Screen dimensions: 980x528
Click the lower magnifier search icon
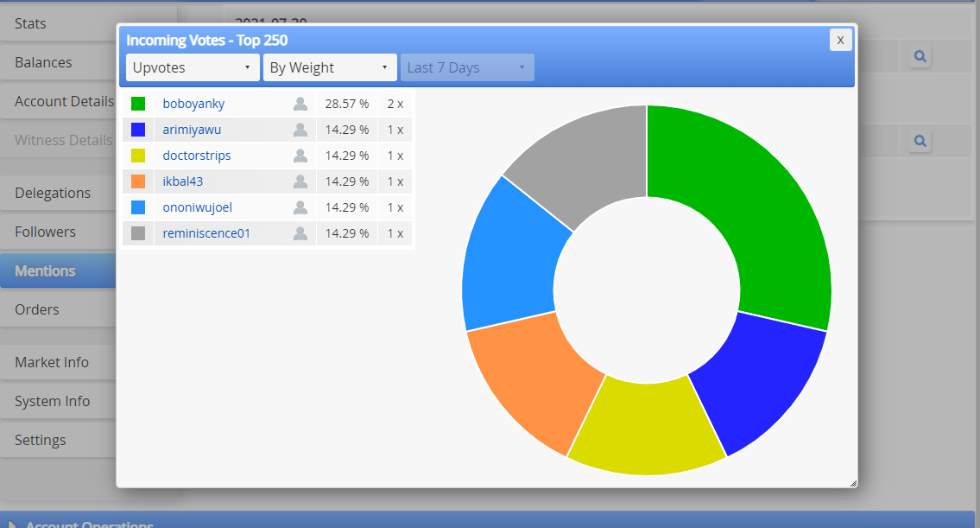pyautogui.click(x=920, y=141)
